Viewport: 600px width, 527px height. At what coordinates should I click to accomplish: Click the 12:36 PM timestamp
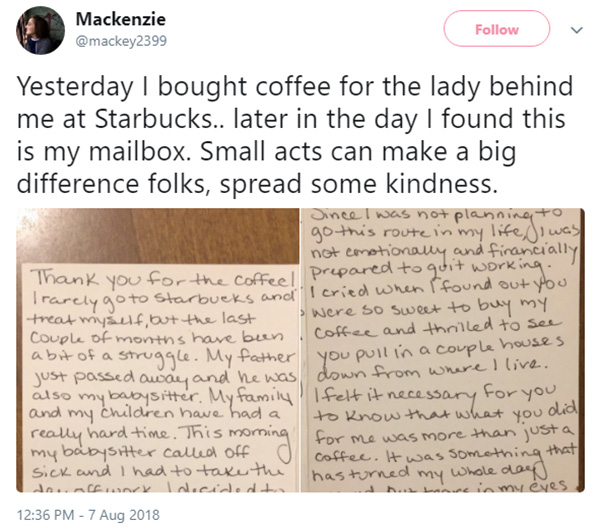point(46,515)
